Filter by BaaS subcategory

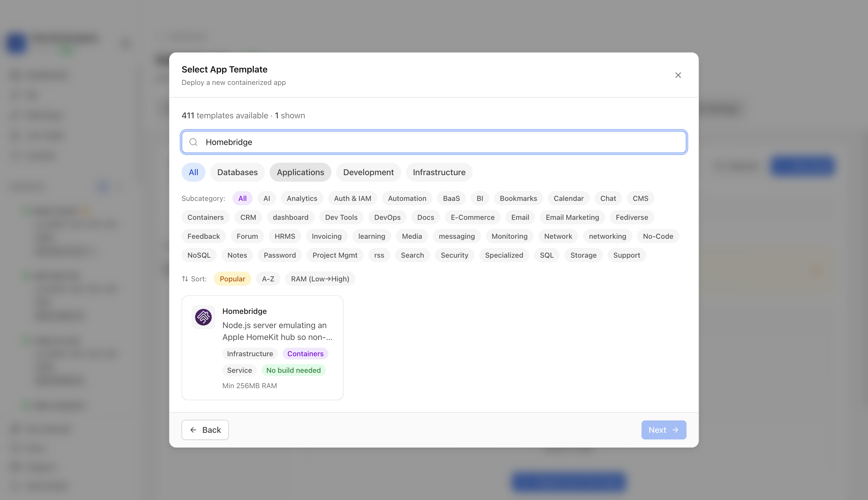click(451, 198)
